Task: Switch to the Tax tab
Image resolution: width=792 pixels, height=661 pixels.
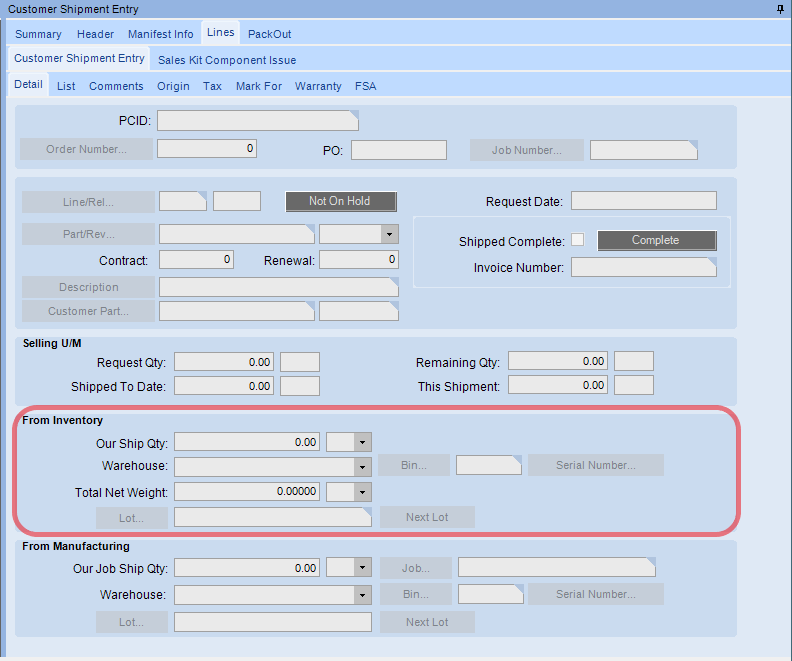Action: tap(212, 86)
